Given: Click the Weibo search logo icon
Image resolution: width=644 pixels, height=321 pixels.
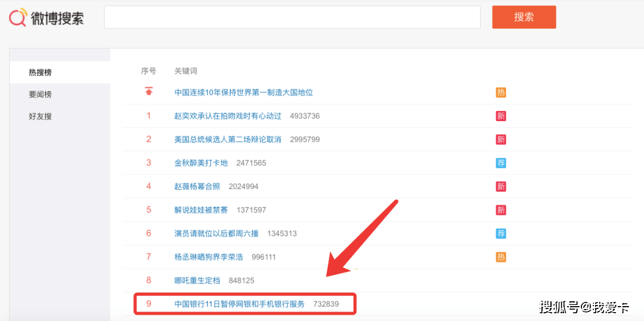Looking at the screenshot, I should [18, 17].
